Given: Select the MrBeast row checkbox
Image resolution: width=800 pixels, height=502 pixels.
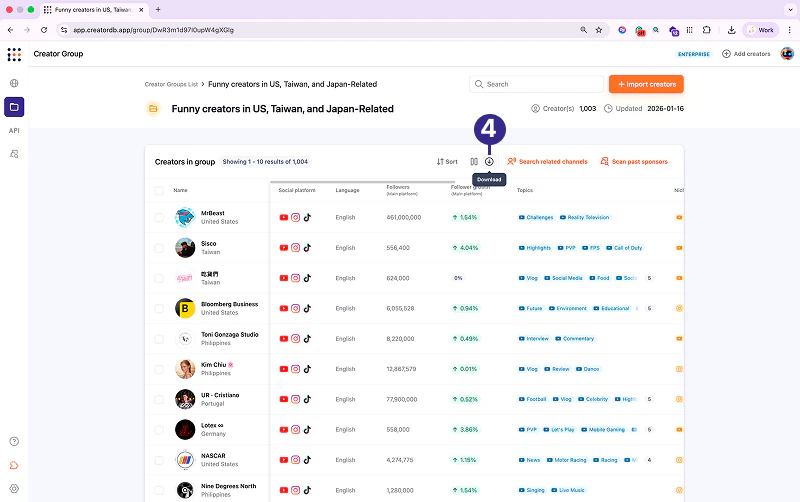Looking at the screenshot, I should [159, 217].
